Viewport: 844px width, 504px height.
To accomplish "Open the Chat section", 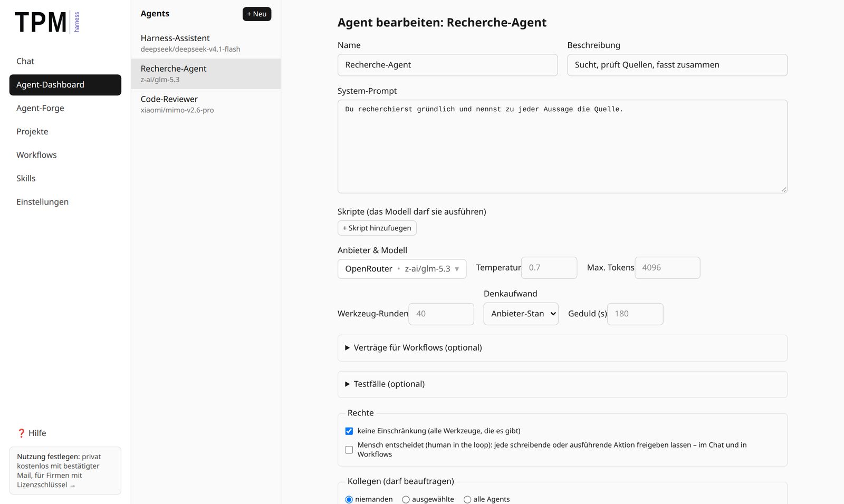I will pos(65,61).
